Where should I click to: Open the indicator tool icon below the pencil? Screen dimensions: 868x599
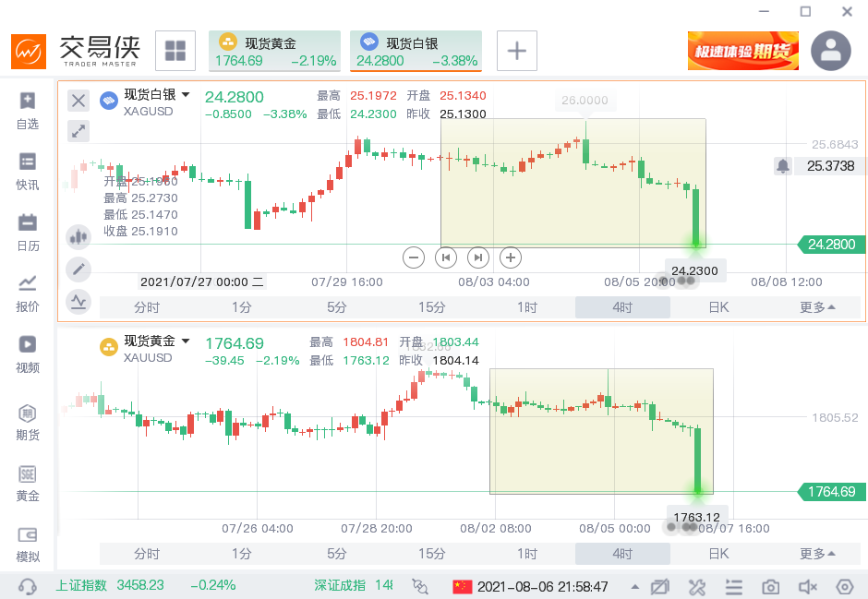point(79,300)
